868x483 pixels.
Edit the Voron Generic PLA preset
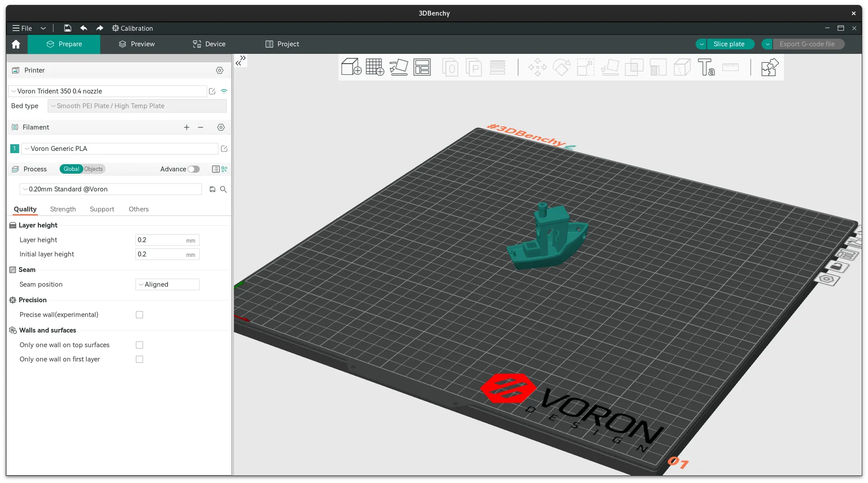click(224, 149)
